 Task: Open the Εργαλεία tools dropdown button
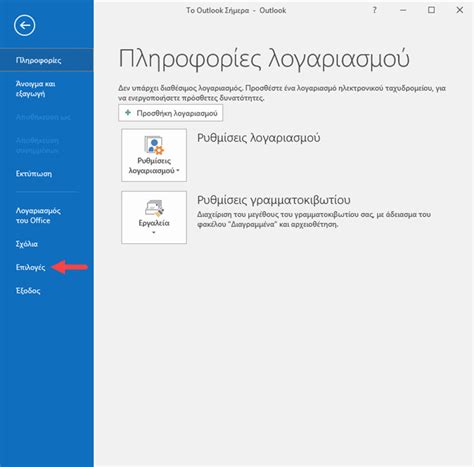coord(154,217)
